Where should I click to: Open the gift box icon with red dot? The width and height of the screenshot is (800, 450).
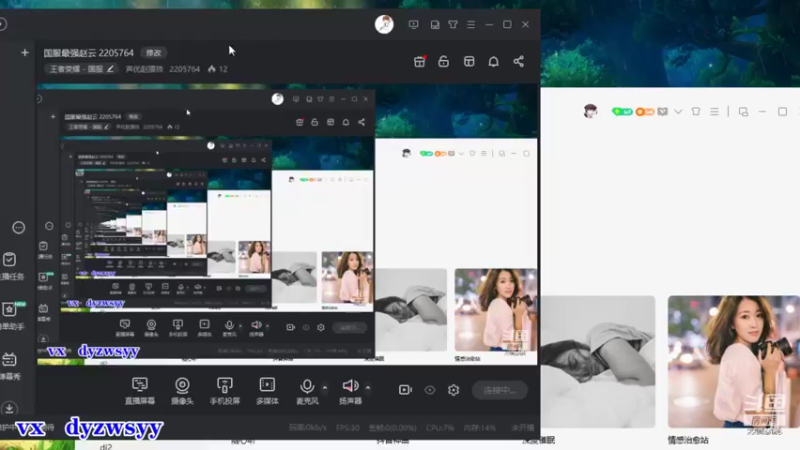pos(419,62)
